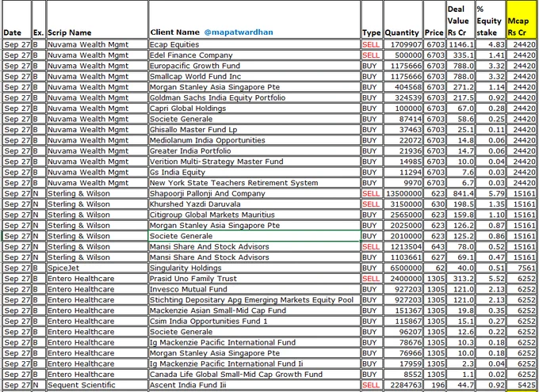Select equity stake 5.79 cell

(491, 193)
